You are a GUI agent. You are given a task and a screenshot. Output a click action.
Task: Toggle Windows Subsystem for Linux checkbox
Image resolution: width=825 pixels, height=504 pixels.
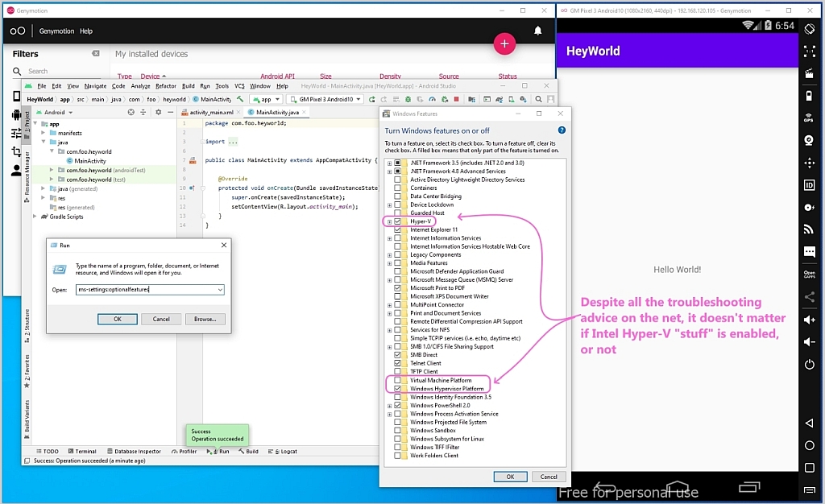click(x=397, y=439)
